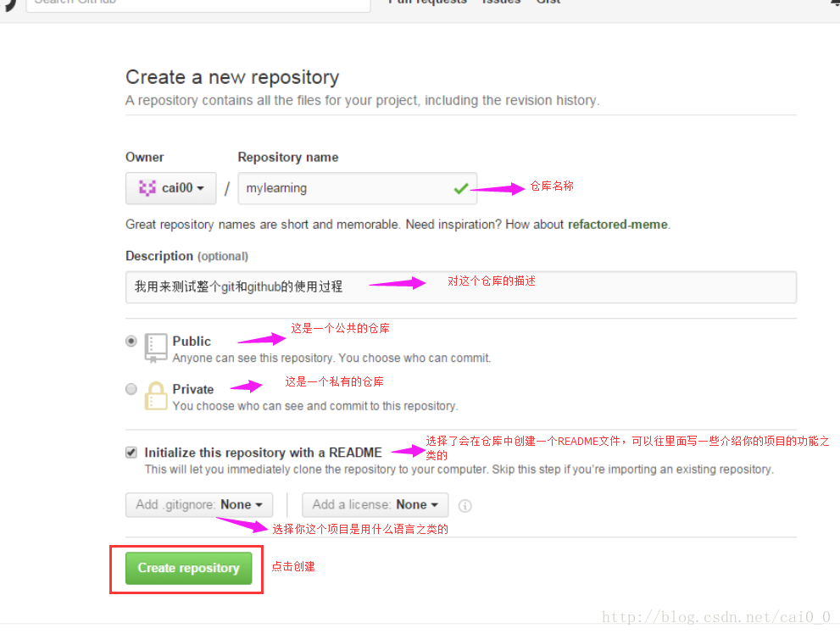840x634 pixels.
Task: Click the Description input field
Action: point(461,287)
